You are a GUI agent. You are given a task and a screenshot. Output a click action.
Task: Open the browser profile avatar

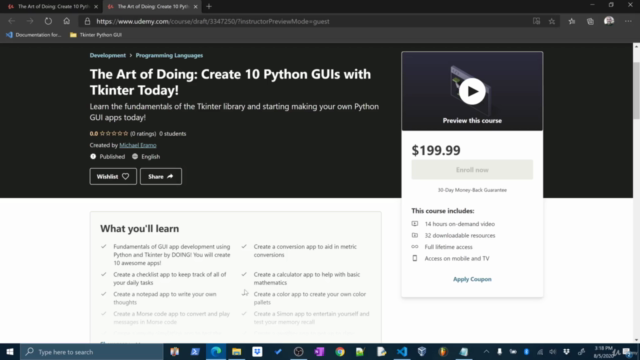pyautogui.click(x=609, y=21)
